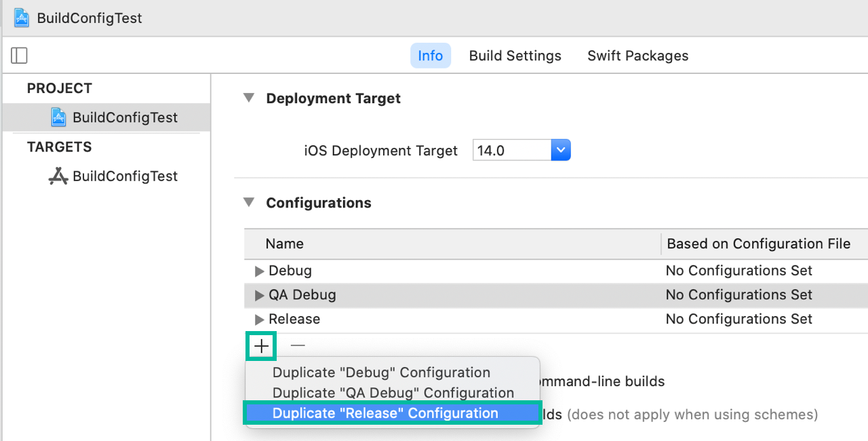This screenshot has height=441, width=868.
Task: Go to the Swift Packages tab
Action: pos(637,56)
